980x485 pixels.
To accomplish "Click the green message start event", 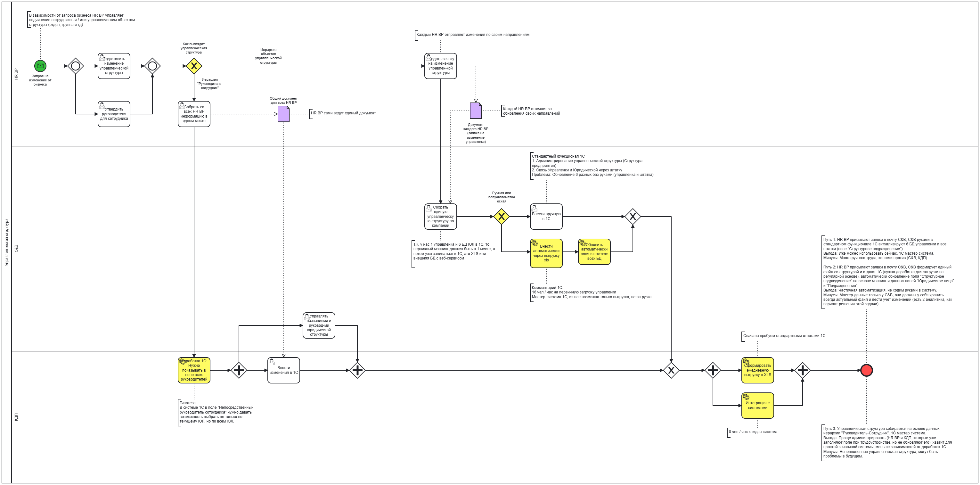I will coord(40,66).
